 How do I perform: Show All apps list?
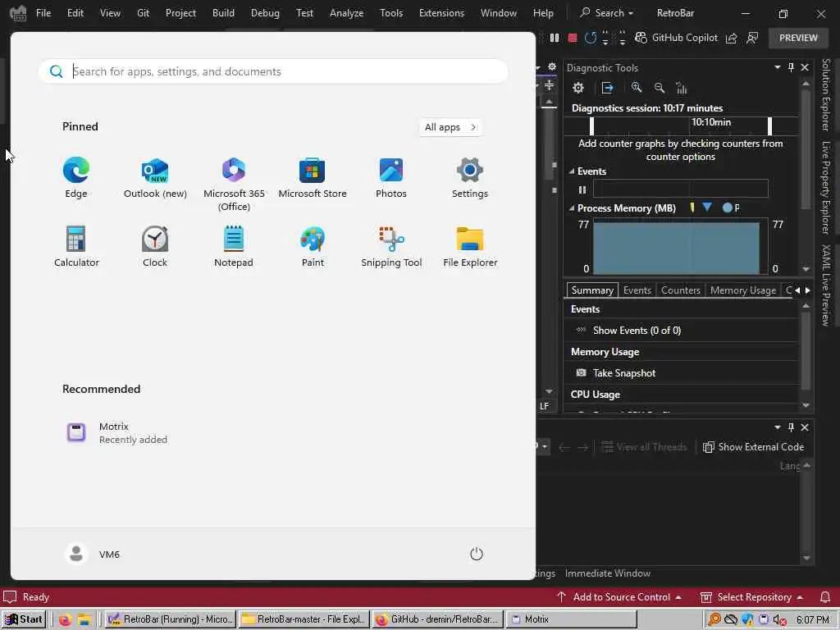coord(450,127)
